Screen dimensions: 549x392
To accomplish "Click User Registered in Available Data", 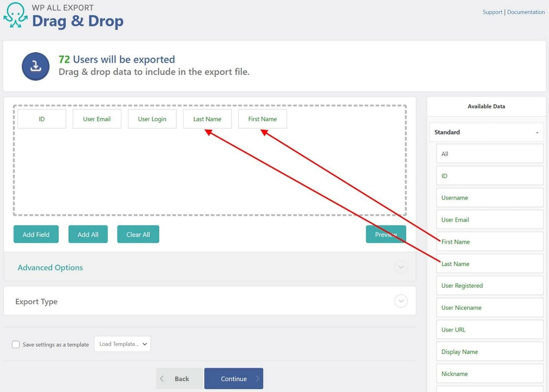I will pyautogui.click(x=490, y=285).
